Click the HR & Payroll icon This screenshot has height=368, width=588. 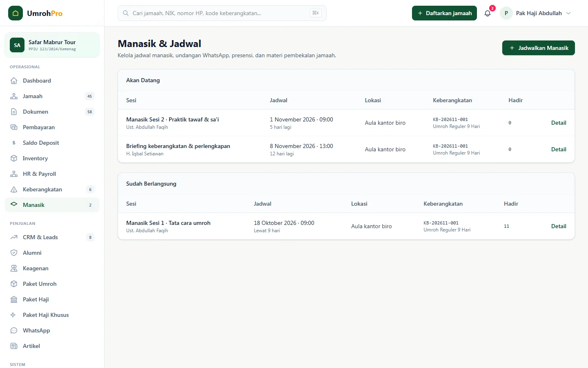[14, 174]
